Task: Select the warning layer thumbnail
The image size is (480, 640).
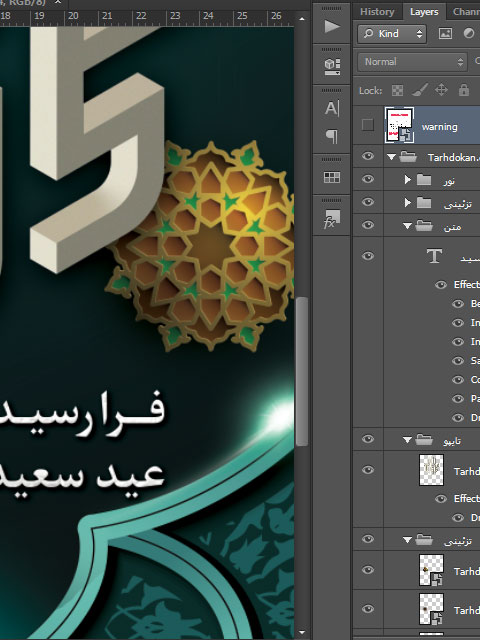Action: click(400, 125)
